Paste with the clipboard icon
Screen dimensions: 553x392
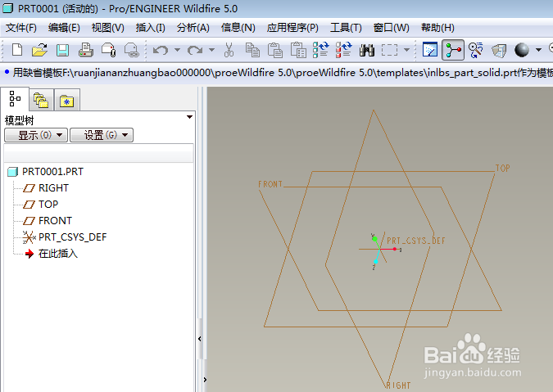pos(275,50)
